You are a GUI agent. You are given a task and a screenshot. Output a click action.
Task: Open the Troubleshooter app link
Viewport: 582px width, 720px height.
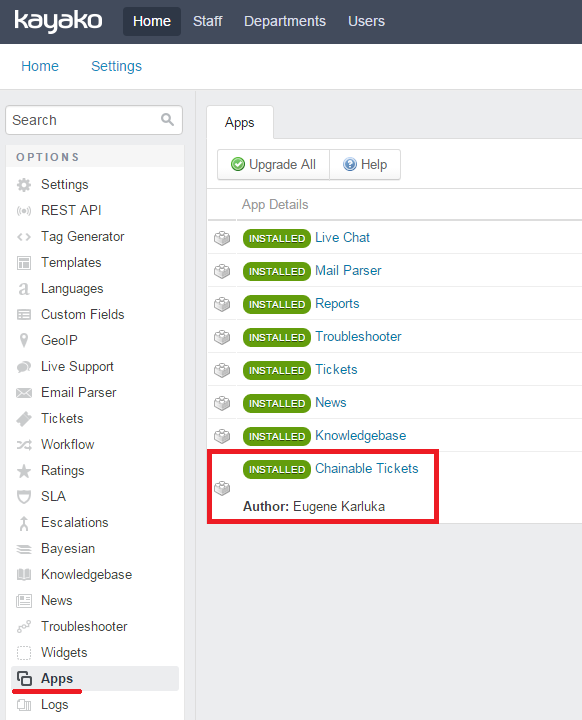click(x=358, y=337)
